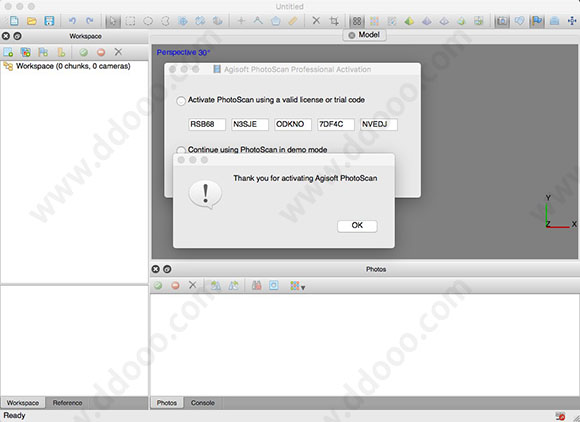Show the Dense Cloud Classes view
This screenshot has height=422, width=580.
[392, 21]
